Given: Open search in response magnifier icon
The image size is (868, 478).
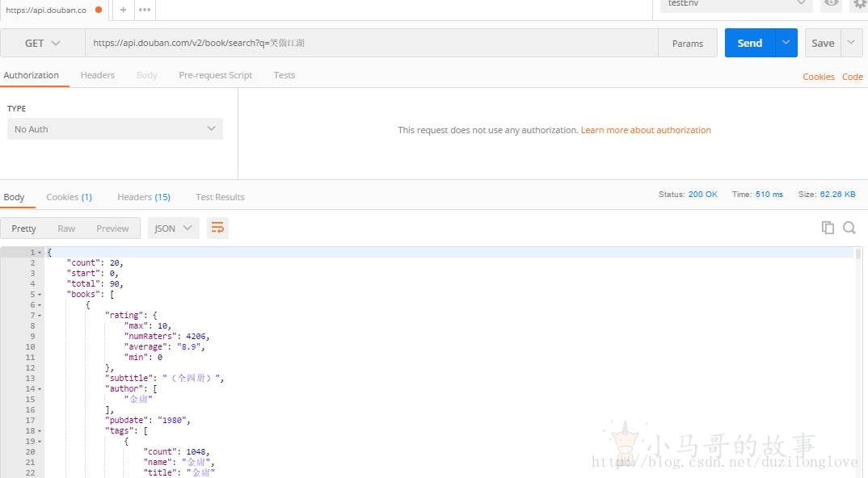Looking at the screenshot, I should point(849,228).
